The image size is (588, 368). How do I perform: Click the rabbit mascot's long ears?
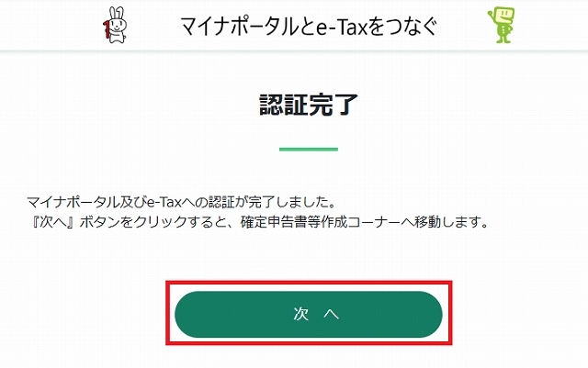[117, 14]
